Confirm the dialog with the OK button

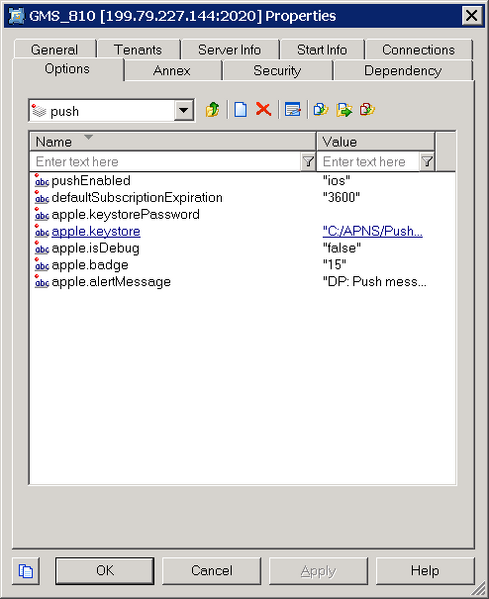[x=105, y=571]
